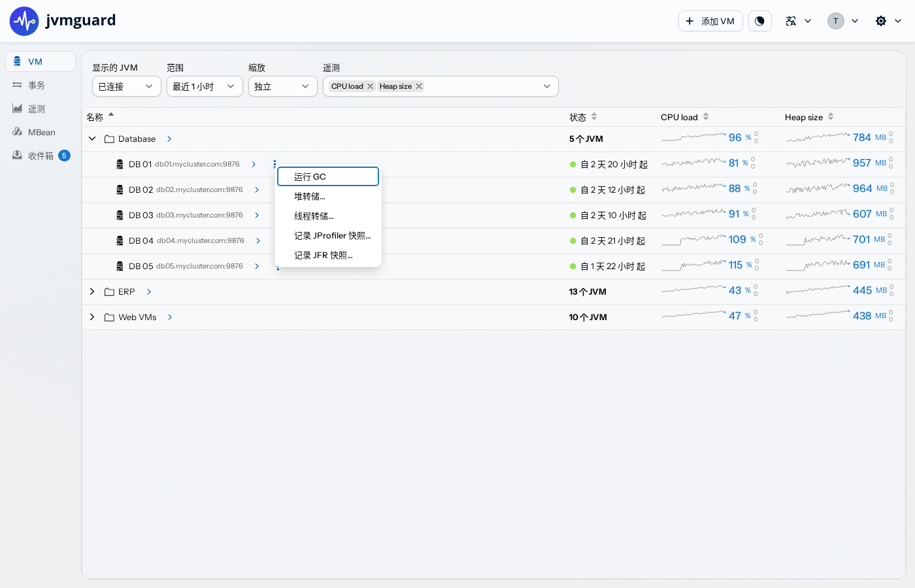Open the Inbox (收件箱) sidebar item
915x588 pixels.
(x=41, y=155)
